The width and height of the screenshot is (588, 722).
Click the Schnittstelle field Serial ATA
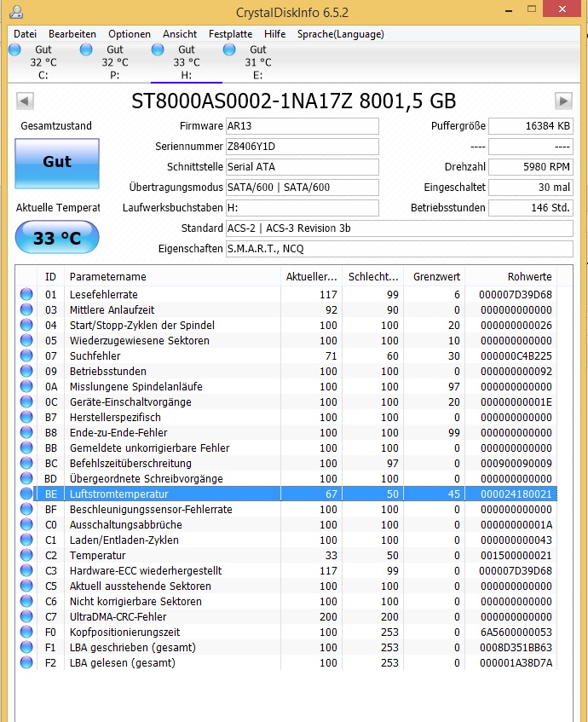point(302,167)
